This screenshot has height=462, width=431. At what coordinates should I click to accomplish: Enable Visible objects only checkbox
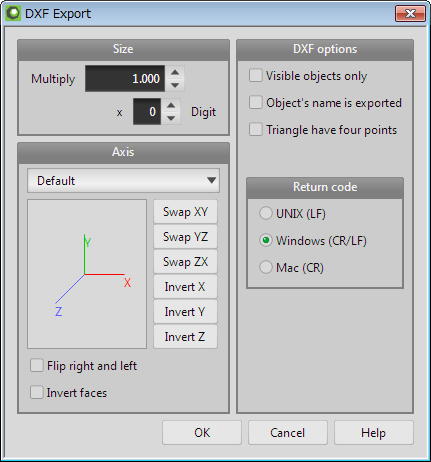pyautogui.click(x=256, y=75)
